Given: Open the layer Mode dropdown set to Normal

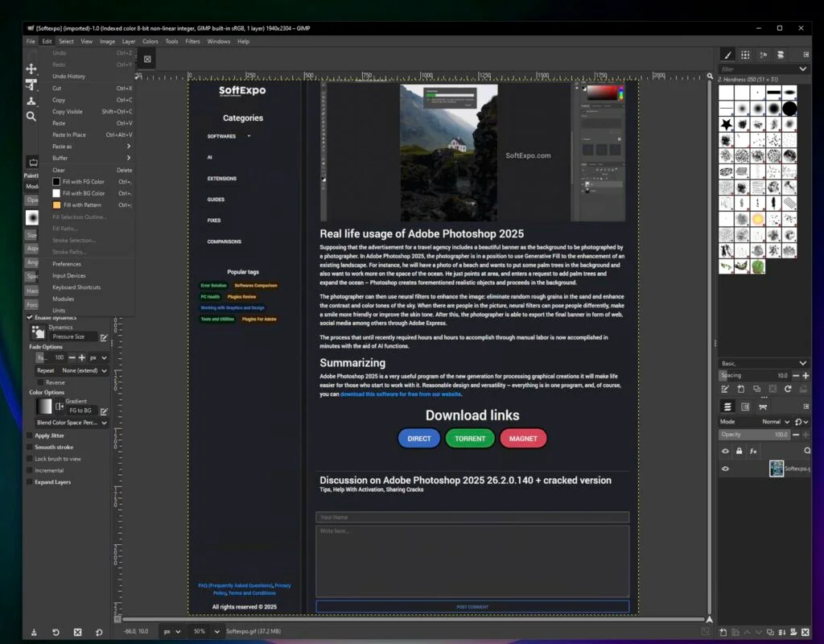Looking at the screenshot, I should (x=774, y=421).
